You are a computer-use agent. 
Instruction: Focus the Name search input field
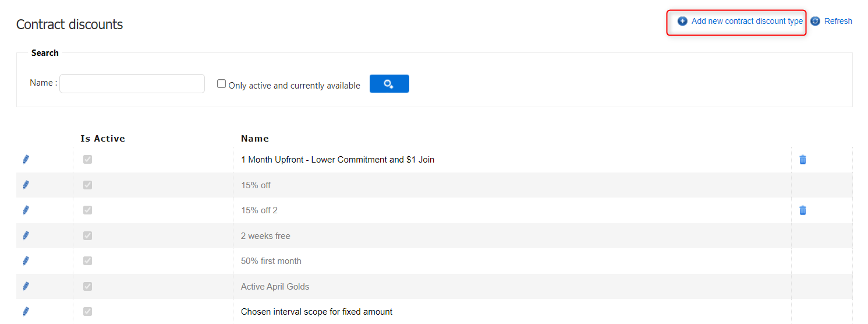point(132,84)
